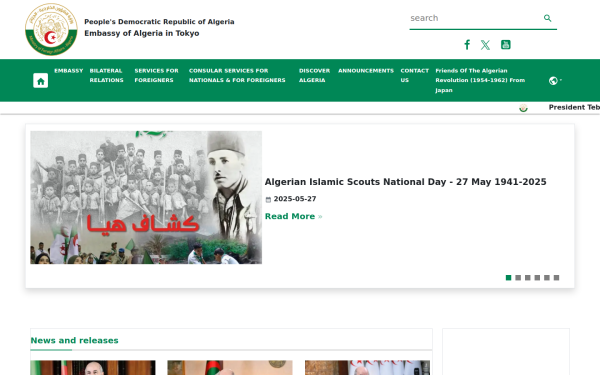Select the fifth slider indicator dot
The height and width of the screenshot is (375, 600).
[546, 278]
